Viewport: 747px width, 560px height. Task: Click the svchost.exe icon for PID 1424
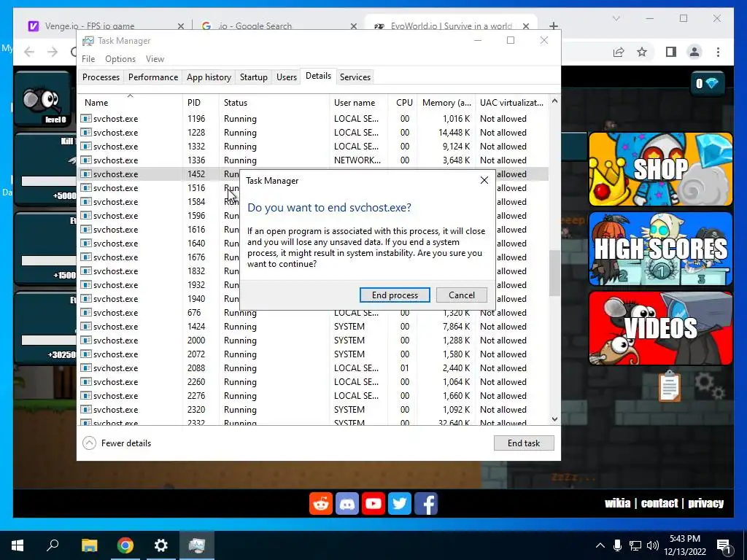(86, 326)
